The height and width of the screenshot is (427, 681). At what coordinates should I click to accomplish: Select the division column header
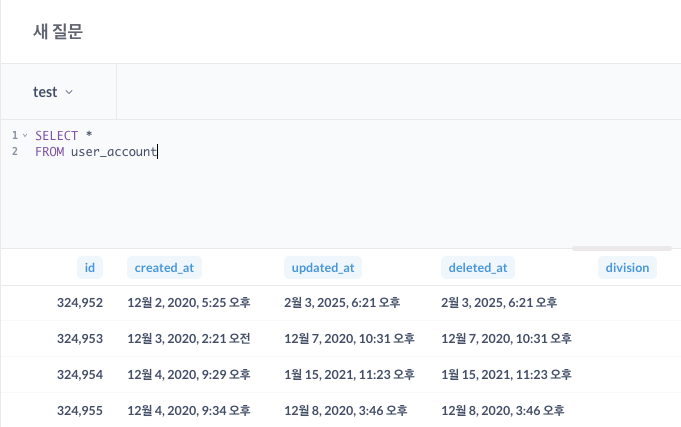628,267
